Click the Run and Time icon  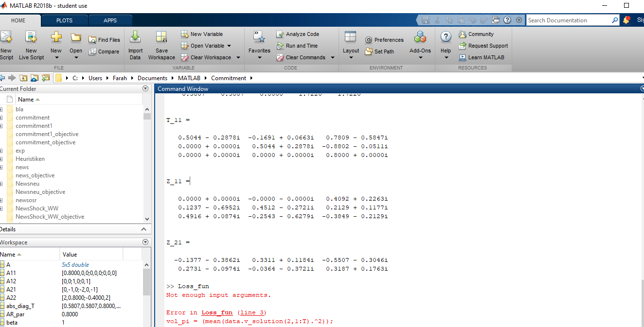click(280, 46)
